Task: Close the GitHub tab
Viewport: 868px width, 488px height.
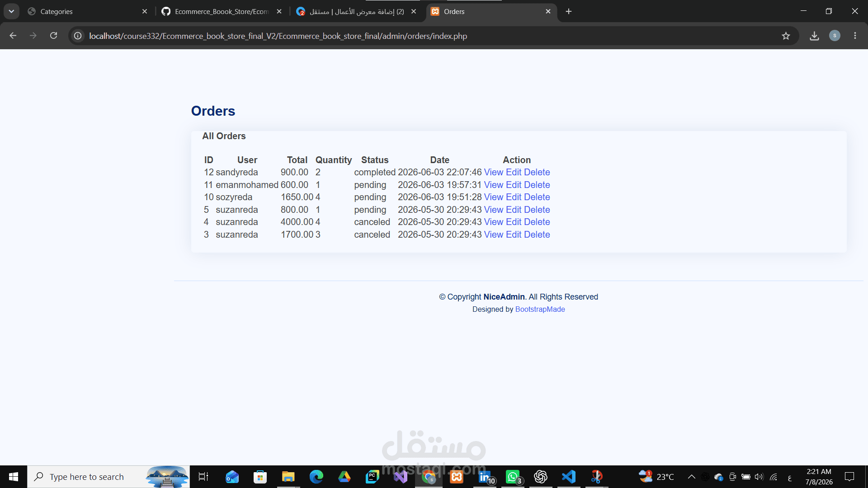Action: (279, 11)
